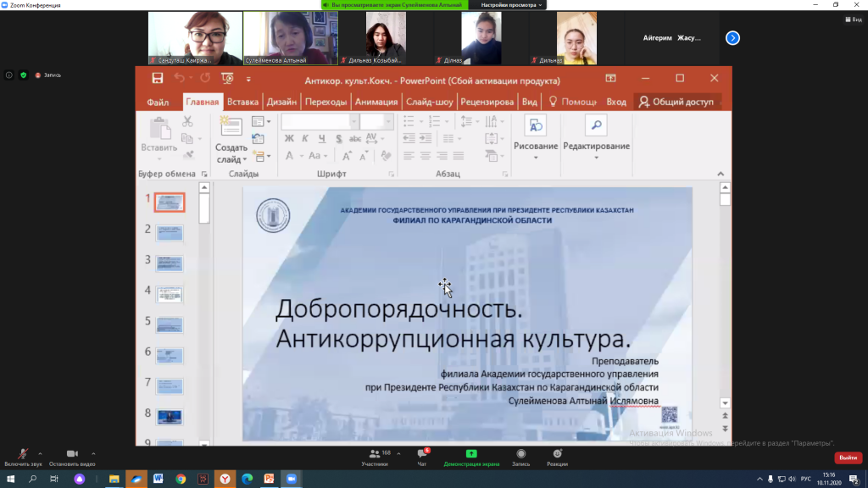Expand the Редактирование dropdown
The width and height of the screenshot is (868, 488).
pyautogui.click(x=596, y=158)
